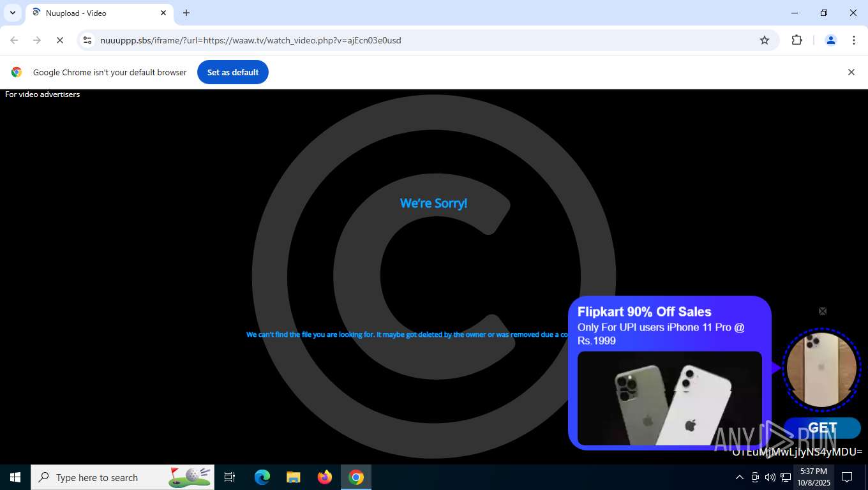868x490 pixels.
Task: Switch to Chrome in the taskbar
Action: (356, 477)
